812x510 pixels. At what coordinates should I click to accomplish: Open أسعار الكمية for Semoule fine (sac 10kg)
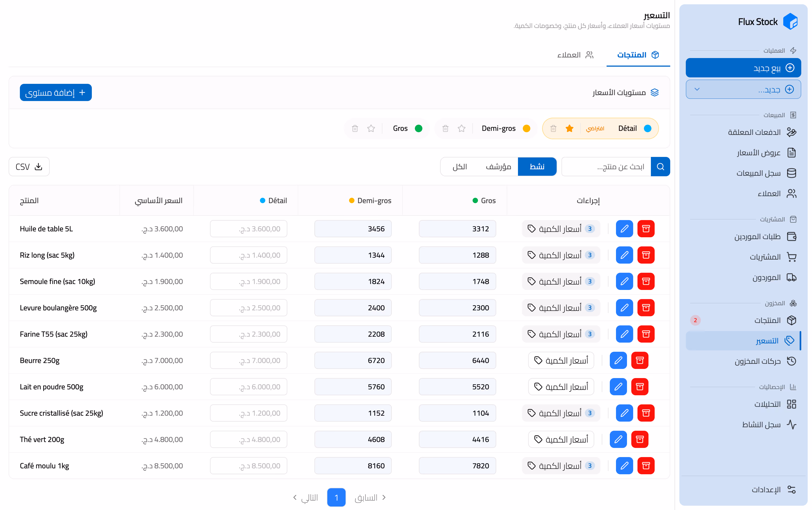click(561, 281)
